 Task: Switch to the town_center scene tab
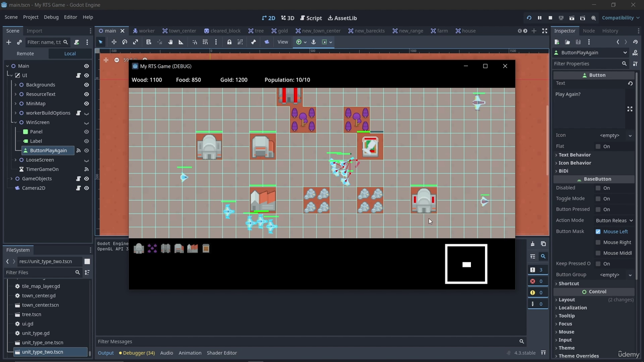(179, 31)
